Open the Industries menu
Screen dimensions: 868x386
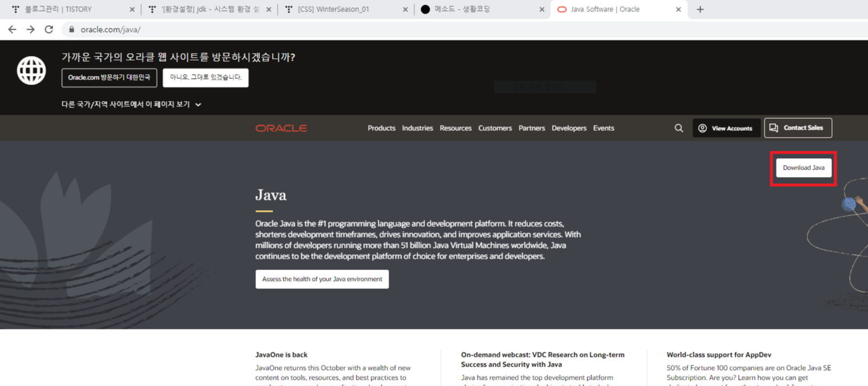(417, 128)
